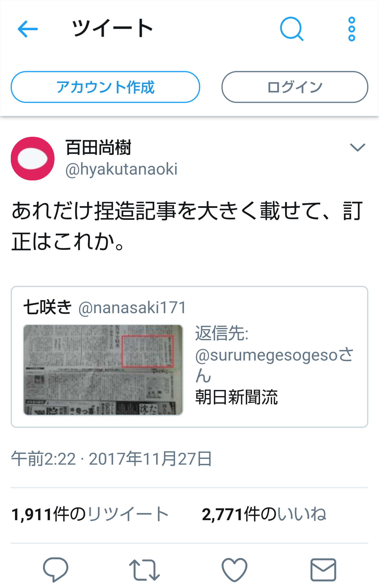Create account with アカウント作成 button

[x=105, y=87]
